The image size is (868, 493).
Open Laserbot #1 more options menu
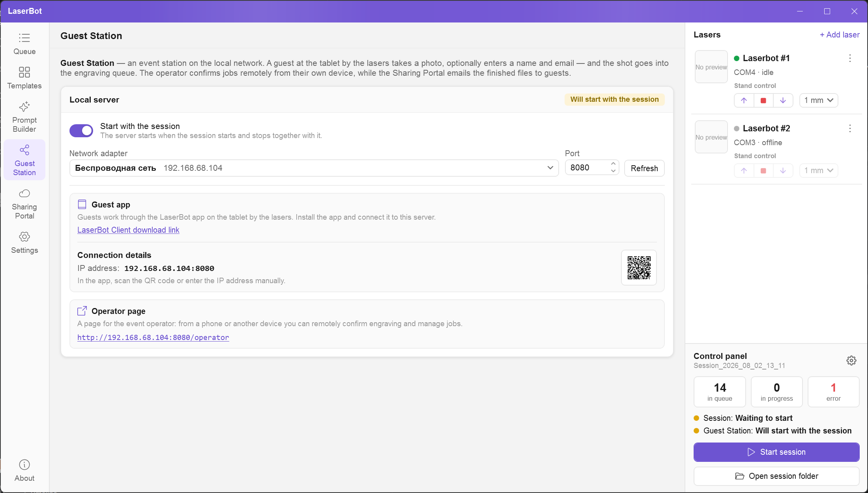click(x=850, y=58)
